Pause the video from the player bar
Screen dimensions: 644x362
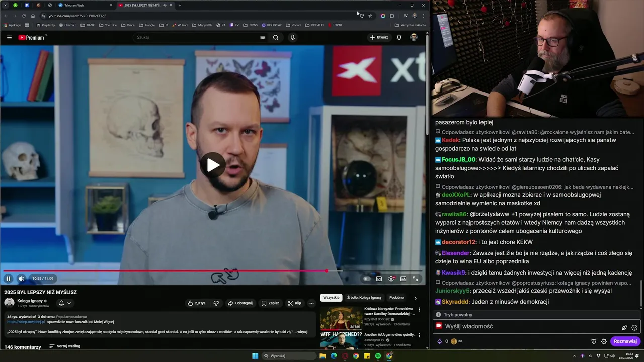[x=8, y=278]
